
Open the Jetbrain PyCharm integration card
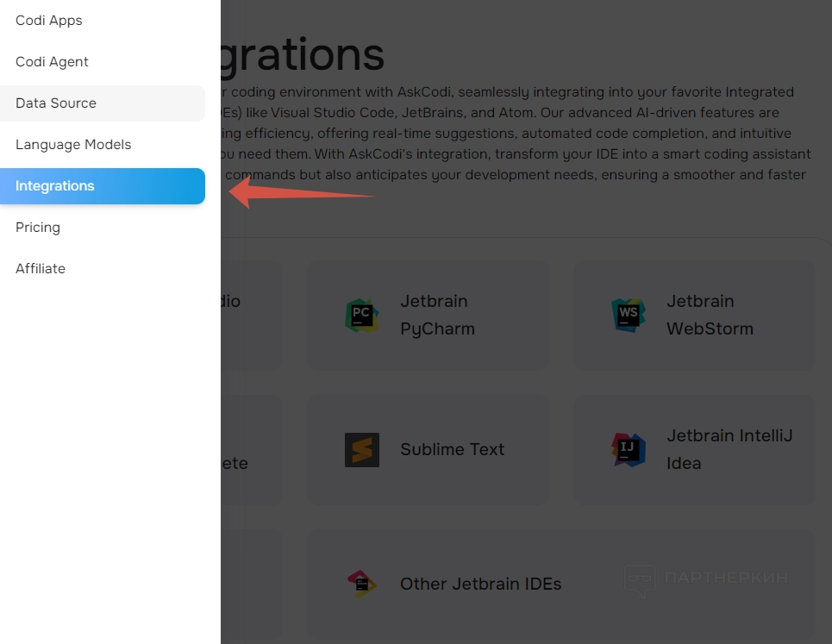pos(428,316)
